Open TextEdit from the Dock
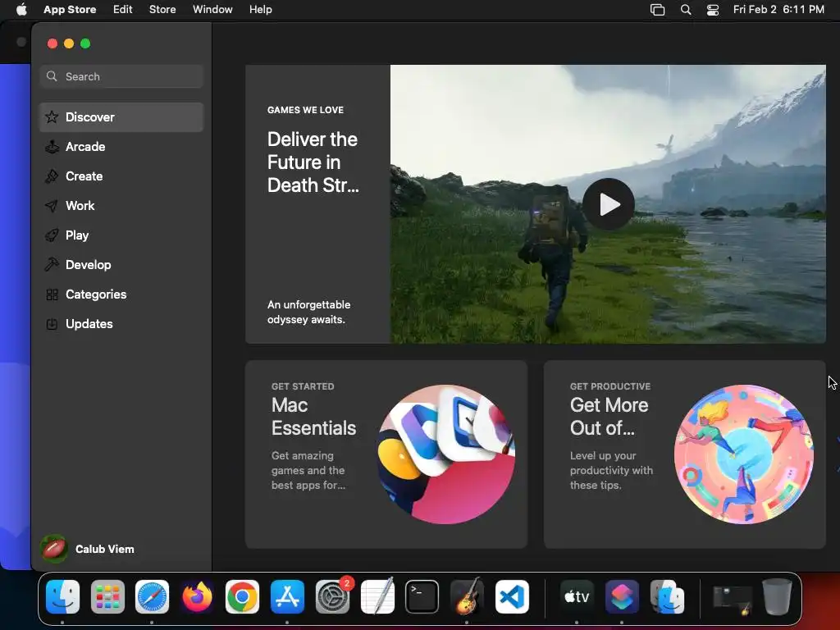The height and width of the screenshot is (630, 840). (377, 596)
